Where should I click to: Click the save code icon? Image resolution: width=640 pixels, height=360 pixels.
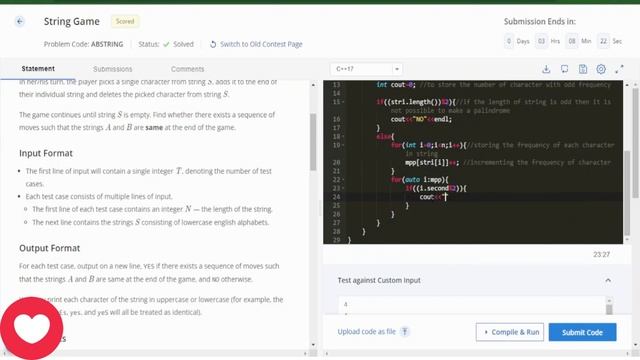(583, 69)
